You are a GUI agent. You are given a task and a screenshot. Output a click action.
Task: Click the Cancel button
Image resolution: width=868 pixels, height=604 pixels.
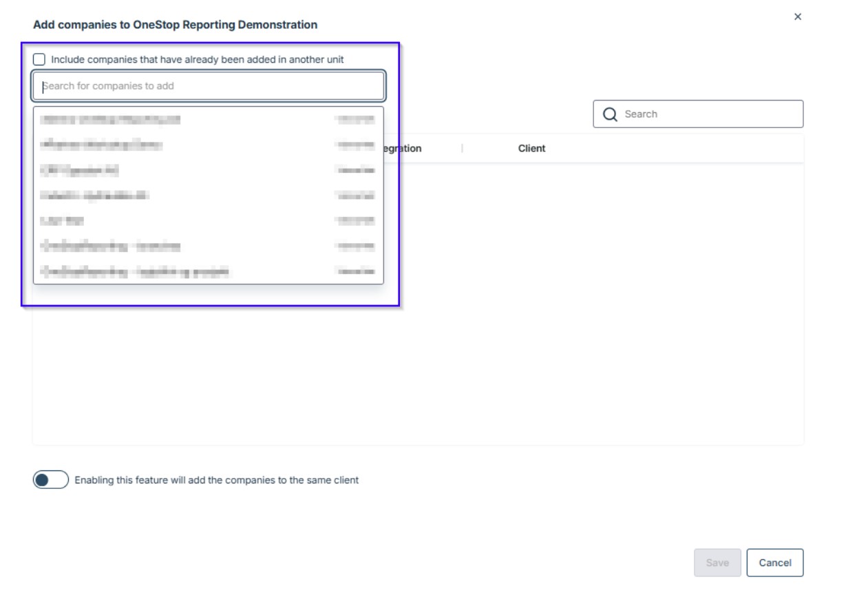pos(774,563)
